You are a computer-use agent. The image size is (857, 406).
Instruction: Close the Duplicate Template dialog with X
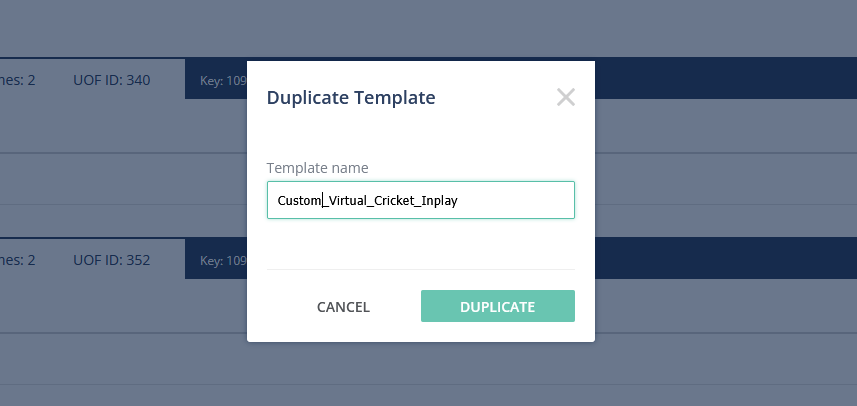coord(566,98)
